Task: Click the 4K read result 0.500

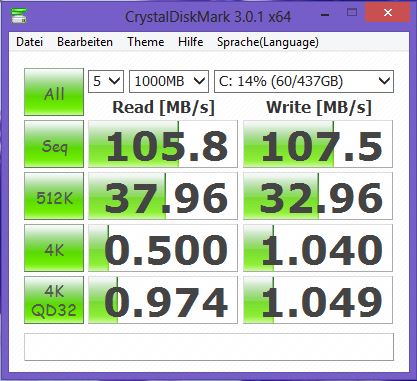Action: [x=163, y=248]
